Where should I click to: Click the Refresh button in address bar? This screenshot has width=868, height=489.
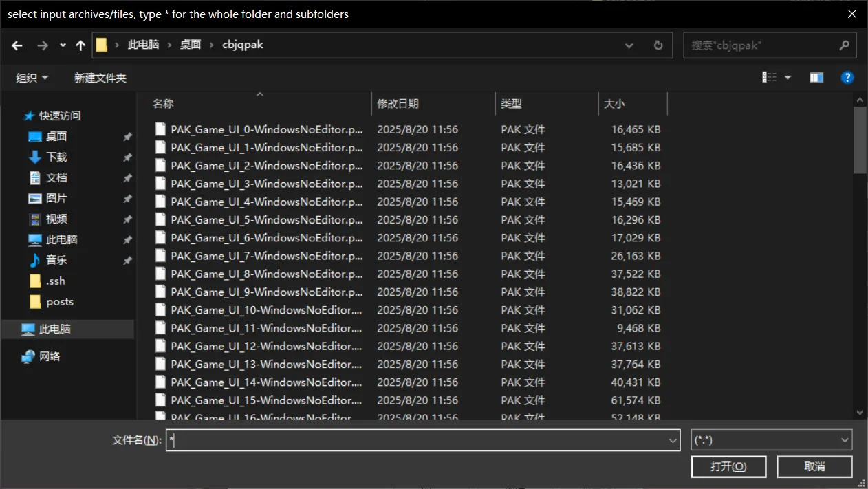(658, 45)
